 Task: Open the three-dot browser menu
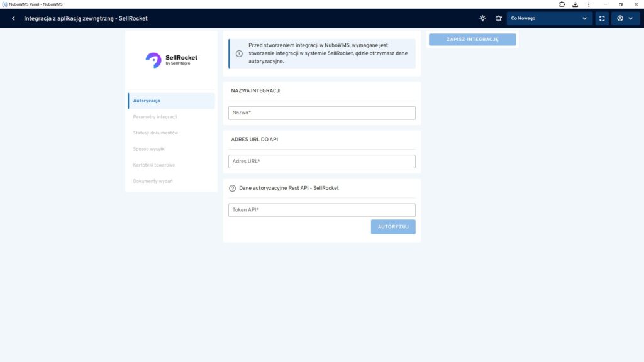(588, 4)
